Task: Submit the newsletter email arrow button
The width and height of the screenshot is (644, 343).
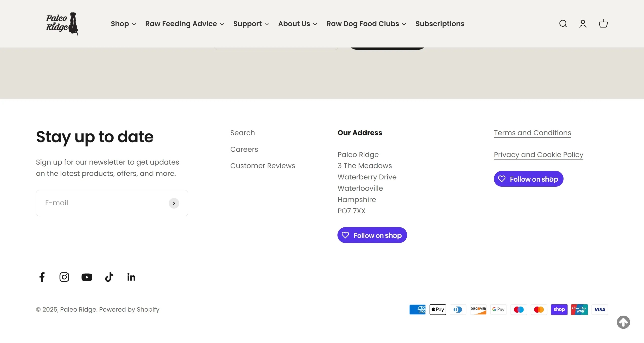Action: click(174, 203)
